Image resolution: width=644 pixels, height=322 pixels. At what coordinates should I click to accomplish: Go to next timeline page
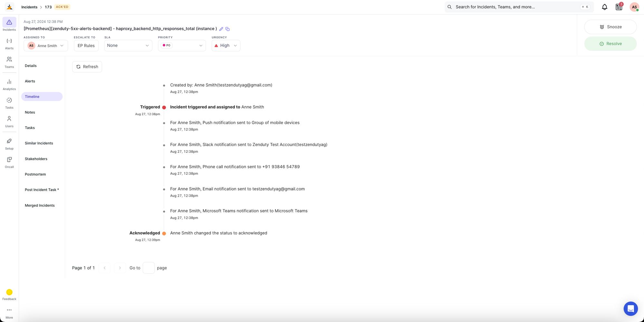click(x=120, y=268)
